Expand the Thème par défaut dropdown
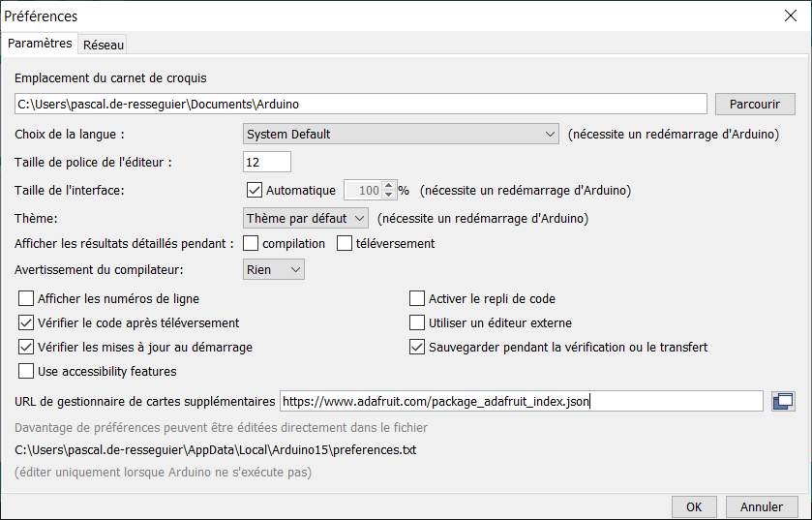Screen dimensions: 812x520 tap(306, 218)
